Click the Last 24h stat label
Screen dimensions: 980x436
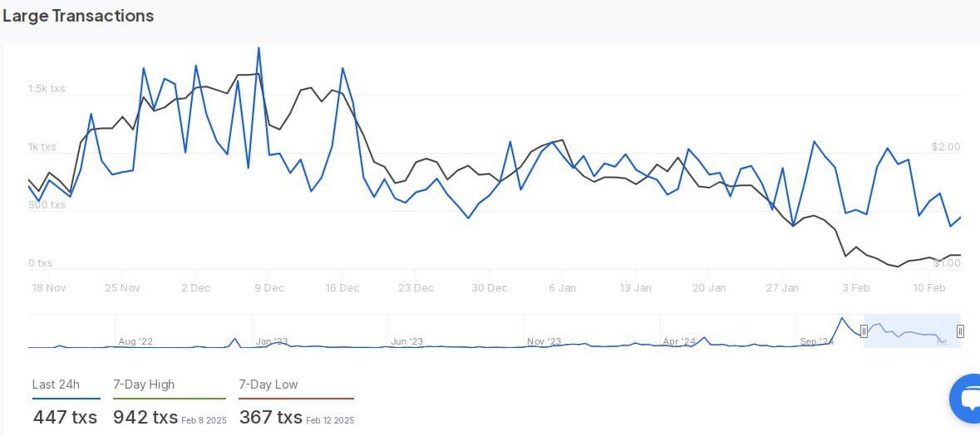click(x=56, y=385)
